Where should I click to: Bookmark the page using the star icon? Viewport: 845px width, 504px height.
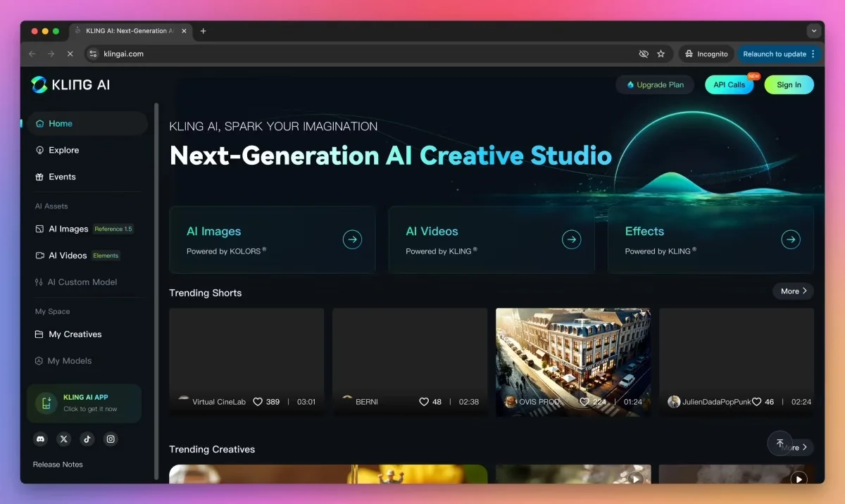[661, 53]
